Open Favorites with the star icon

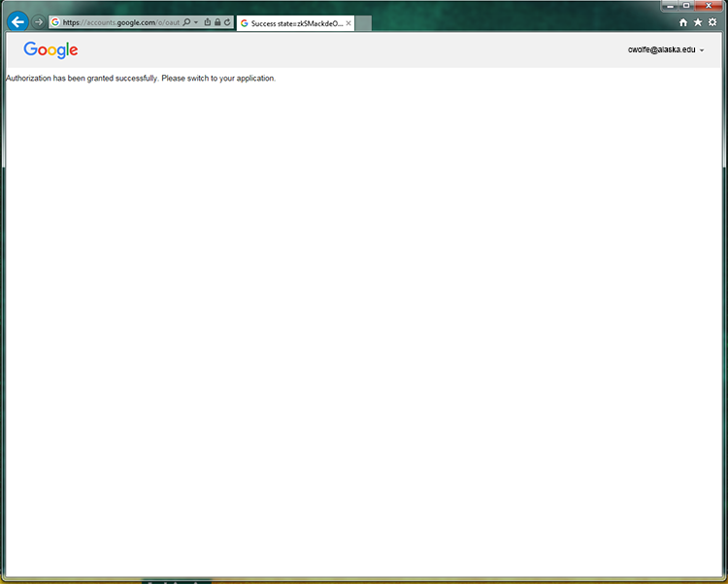698,22
